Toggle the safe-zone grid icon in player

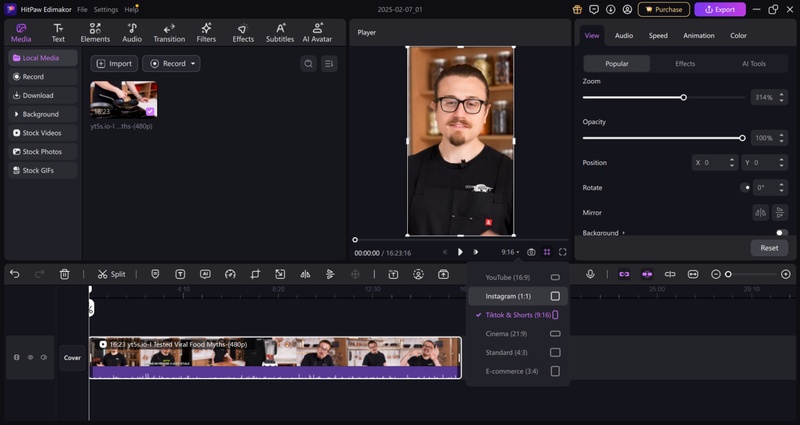(x=547, y=252)
